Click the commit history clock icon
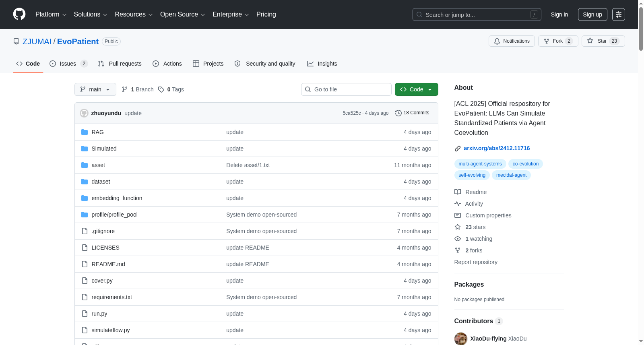Image resolution: width=644 pixels, height=345 pixels. (398, 113)
